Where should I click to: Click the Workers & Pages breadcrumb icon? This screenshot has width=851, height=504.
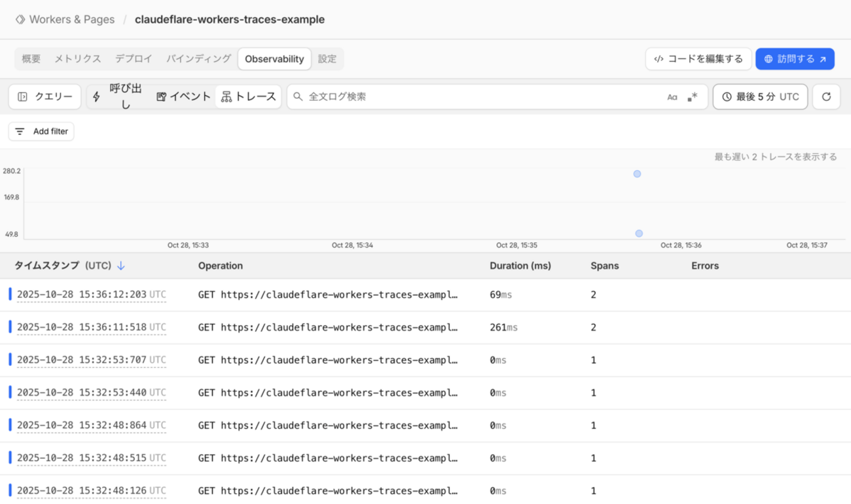20,20
